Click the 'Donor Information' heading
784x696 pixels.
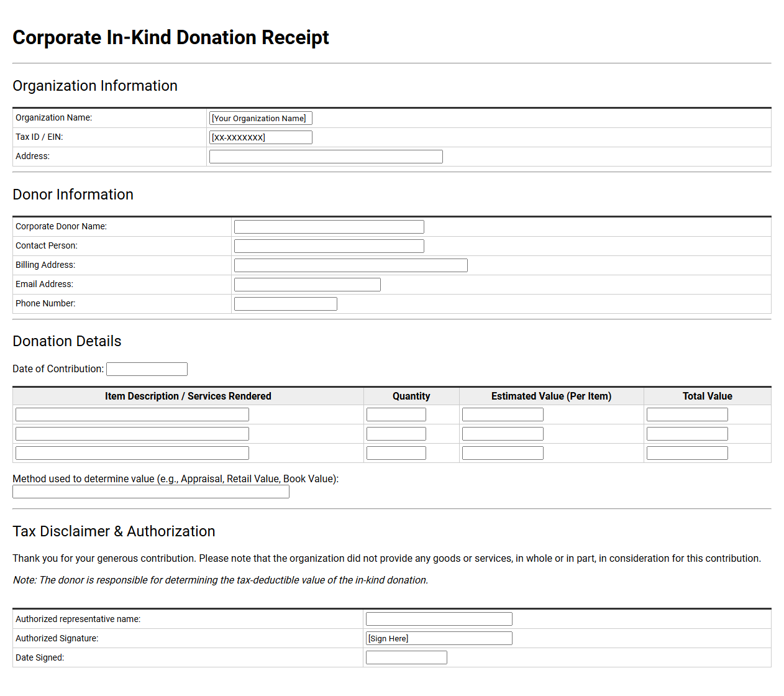tap(73, 195)
